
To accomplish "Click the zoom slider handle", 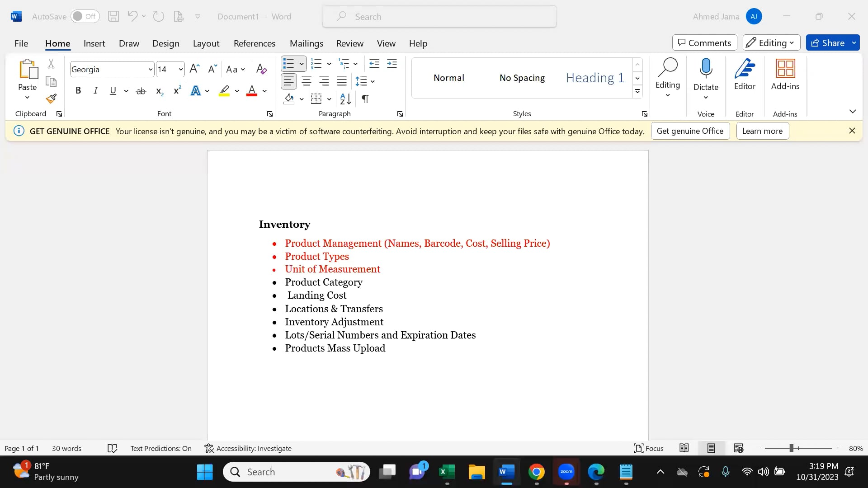I will pos(792,448).
